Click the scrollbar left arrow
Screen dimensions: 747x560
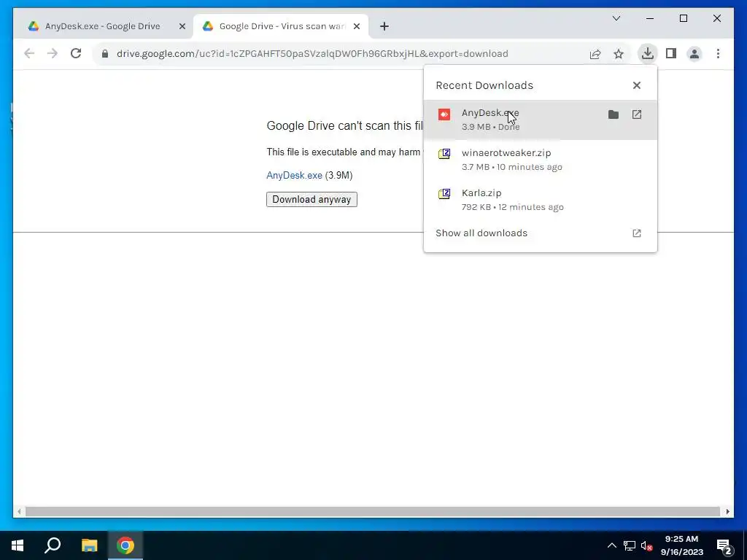tap(18, 512)
